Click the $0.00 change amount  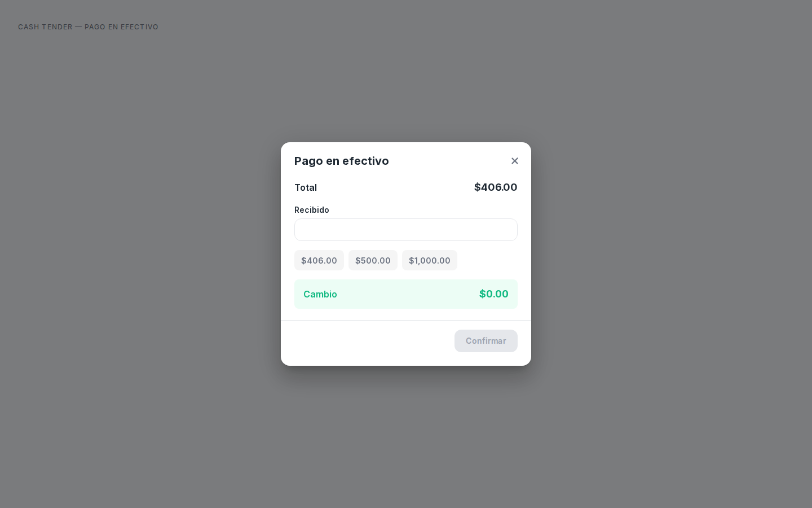click(x=494, y=294)
